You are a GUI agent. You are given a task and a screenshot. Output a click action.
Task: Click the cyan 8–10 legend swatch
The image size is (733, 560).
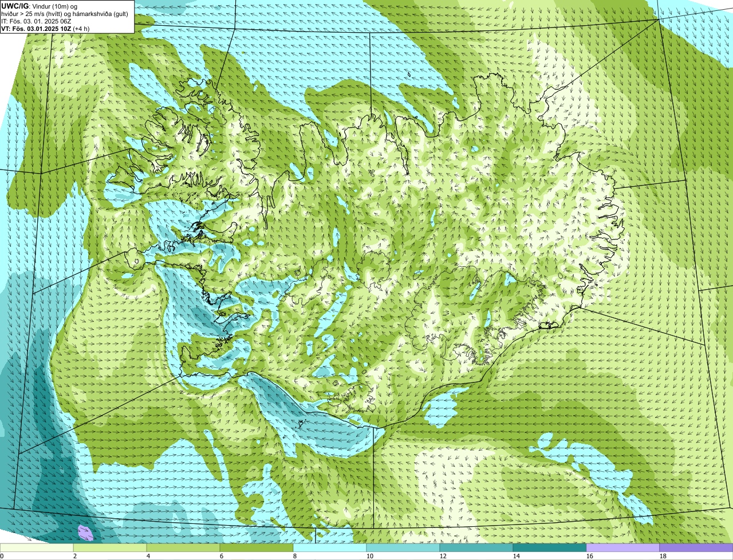330,548
